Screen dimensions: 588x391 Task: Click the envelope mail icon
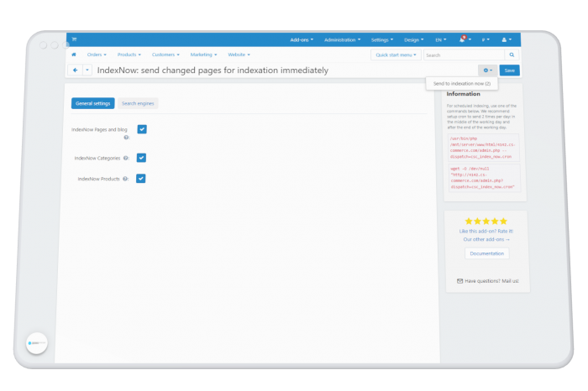(459, 281)
